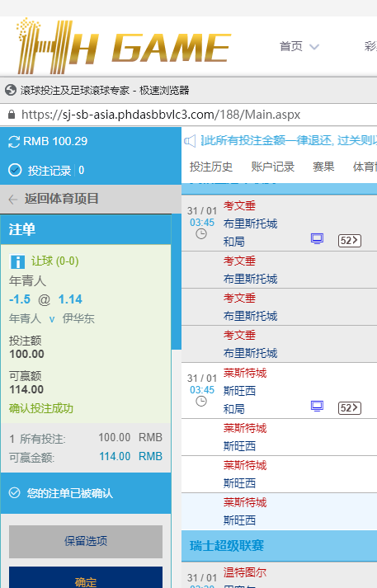This screenshot has width=377, height=588.
Task: Open the 账户记录 tab
Action: pos(273,167)
